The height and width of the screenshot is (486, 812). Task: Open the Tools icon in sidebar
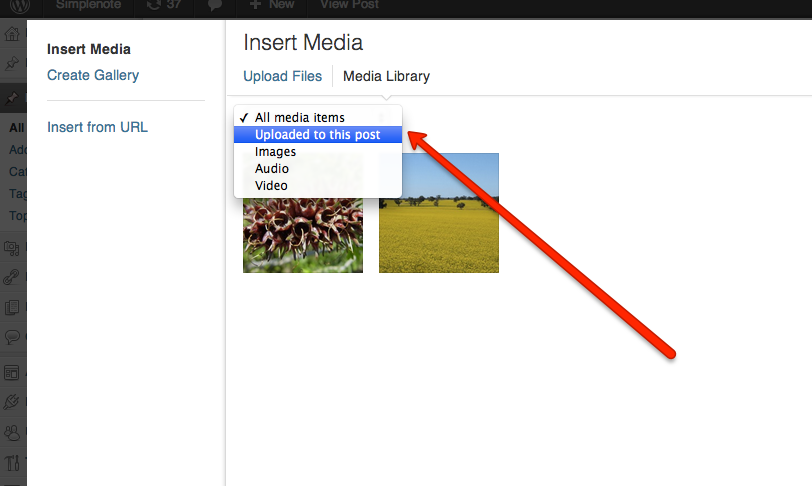tap(12, 462)
